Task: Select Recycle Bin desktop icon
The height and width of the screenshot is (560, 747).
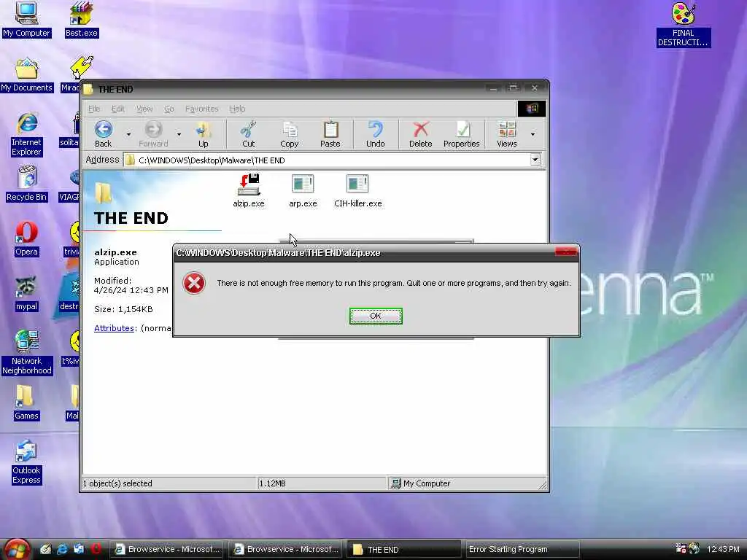Action: coord(26,184)
